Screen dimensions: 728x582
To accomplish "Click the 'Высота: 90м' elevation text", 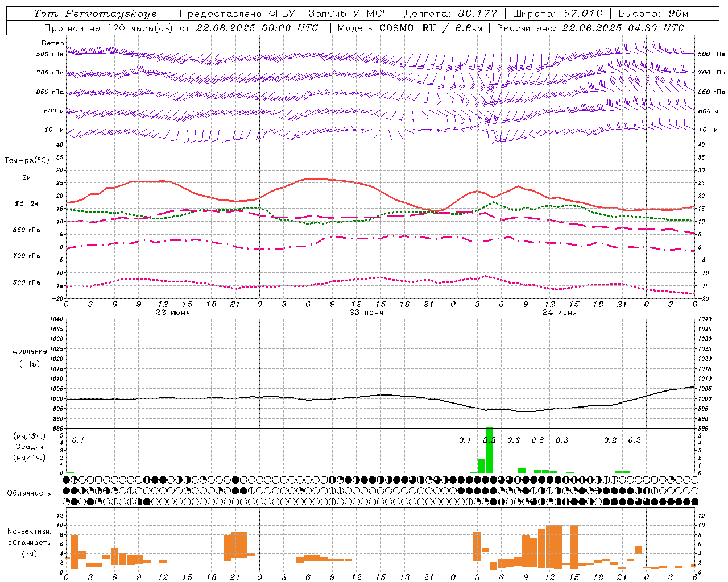I will tap(653, 14).
